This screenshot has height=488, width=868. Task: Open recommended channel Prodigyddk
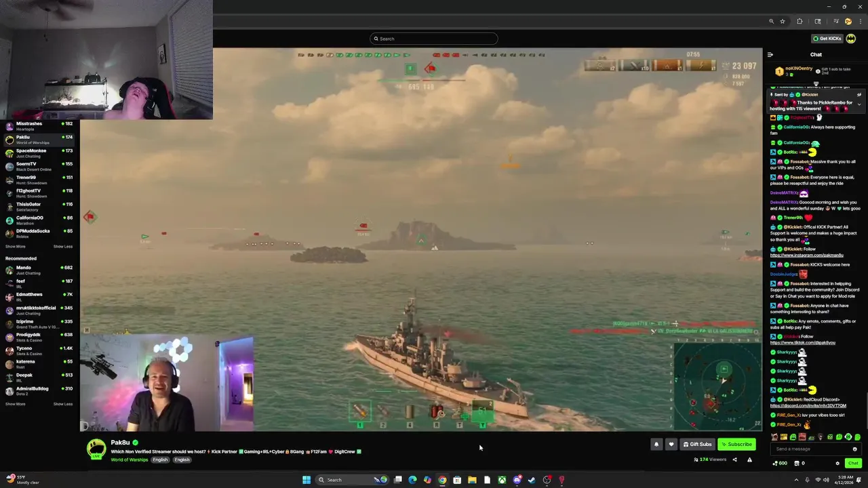point(39,337)
